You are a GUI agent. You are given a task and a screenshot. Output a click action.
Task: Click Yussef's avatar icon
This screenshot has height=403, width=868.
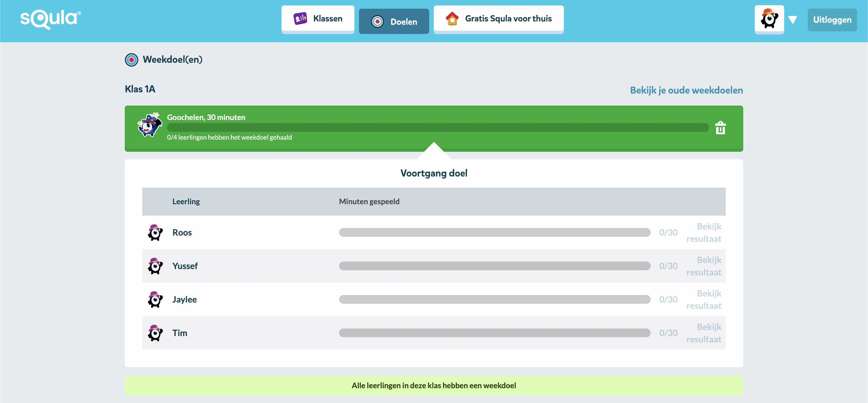coord(155,266)
